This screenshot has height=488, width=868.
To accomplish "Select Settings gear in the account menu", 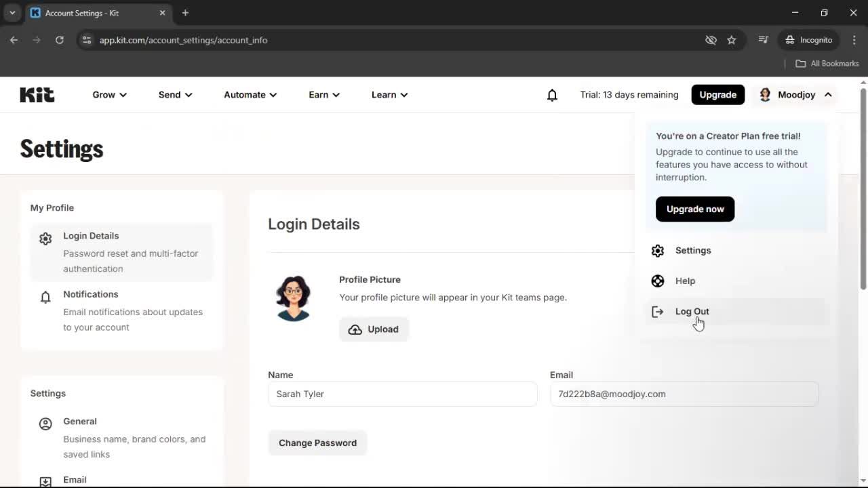I will click(657, 250).
